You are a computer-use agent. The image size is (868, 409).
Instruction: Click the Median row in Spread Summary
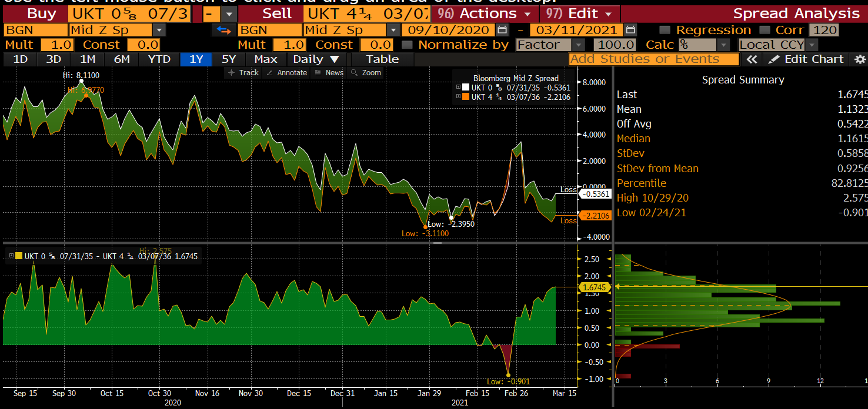742,139
